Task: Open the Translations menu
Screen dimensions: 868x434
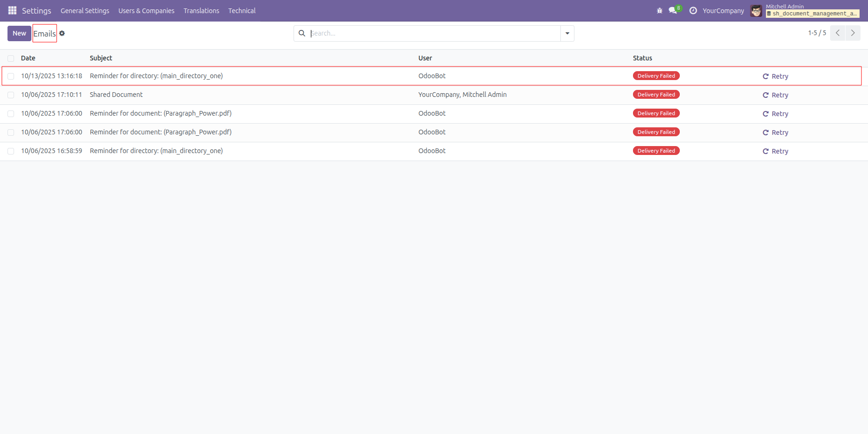Action: click(201, 11)
